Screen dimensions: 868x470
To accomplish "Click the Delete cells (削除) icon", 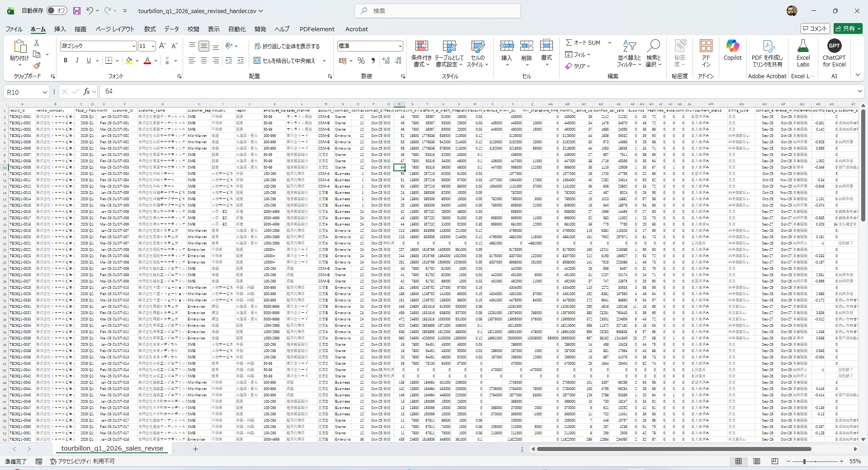I will [527, 46].
